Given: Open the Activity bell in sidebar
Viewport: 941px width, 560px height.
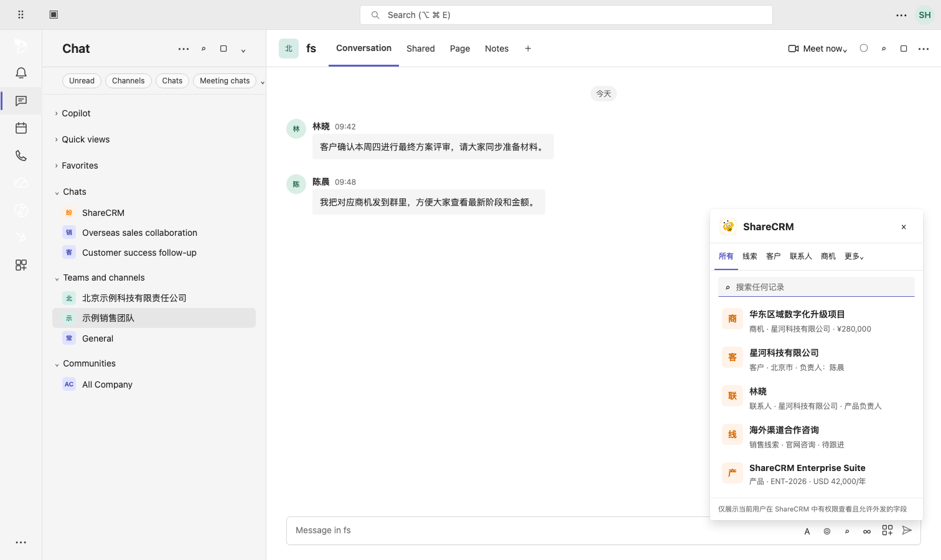Looking at the screenshot, I should (x=21, y=73).
